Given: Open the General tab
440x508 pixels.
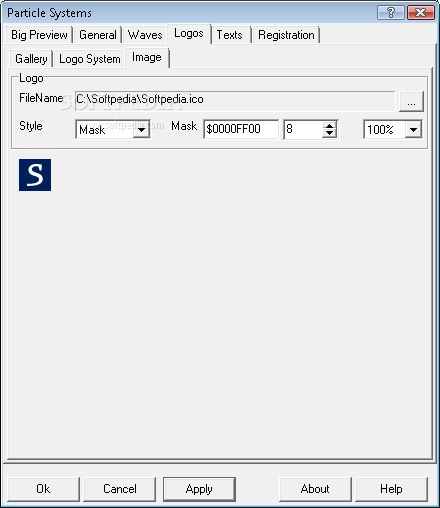Looking at the screenshot, I should [98, 35].
